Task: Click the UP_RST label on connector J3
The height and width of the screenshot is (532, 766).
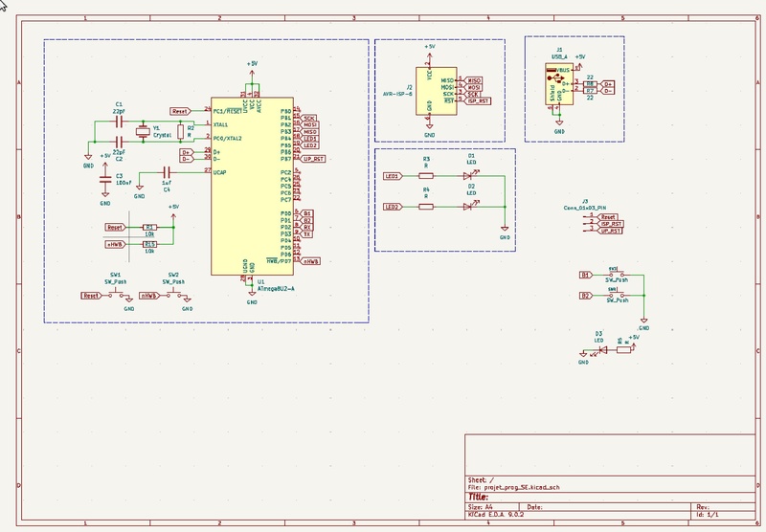Action: point(610,231)
